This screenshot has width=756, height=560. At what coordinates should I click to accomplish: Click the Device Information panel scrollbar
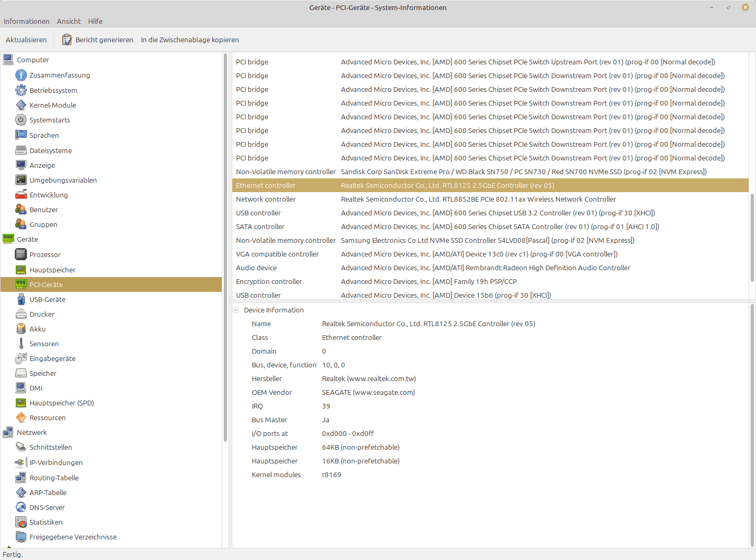(752, 425)
